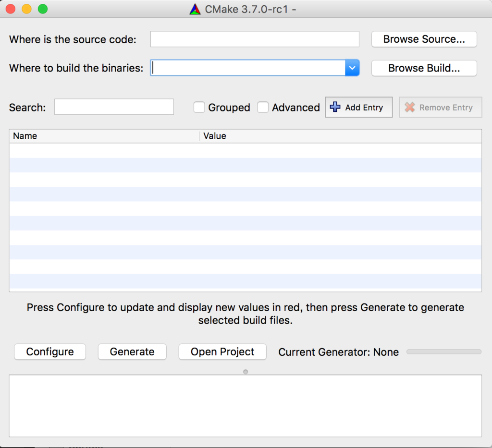
Task: Click the Configure button
Action: (x=50, y=352)
